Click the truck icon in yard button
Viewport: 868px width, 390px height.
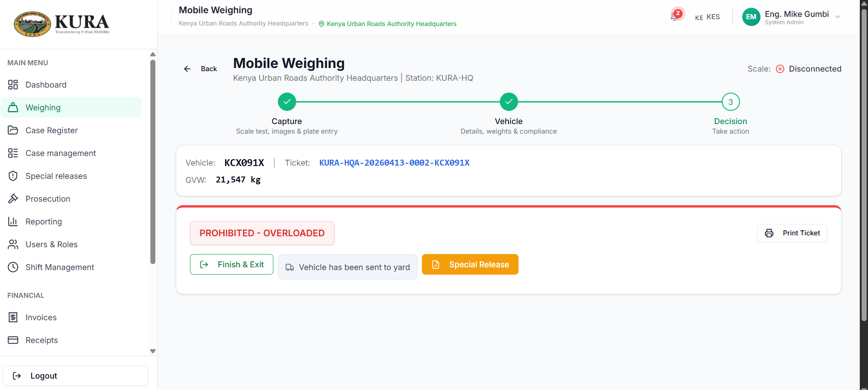[290, 267]
